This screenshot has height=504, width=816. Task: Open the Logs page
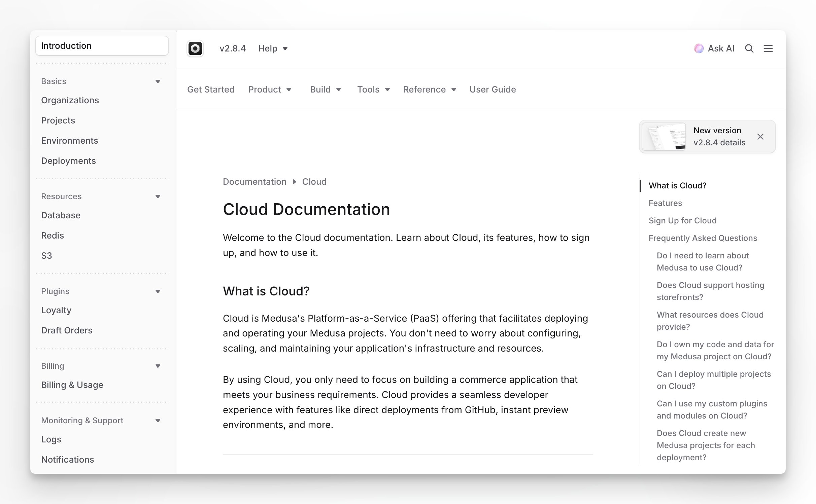coord(51,439)
